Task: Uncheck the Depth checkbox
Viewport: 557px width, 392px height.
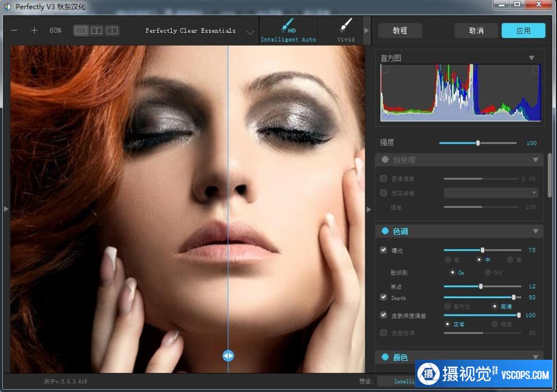Action: [383, 297]
